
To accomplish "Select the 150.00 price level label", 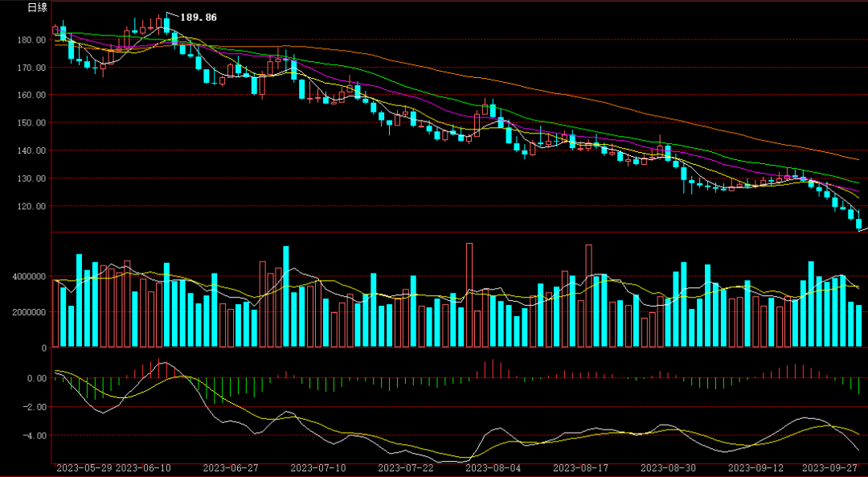I will tap(31, 123).
